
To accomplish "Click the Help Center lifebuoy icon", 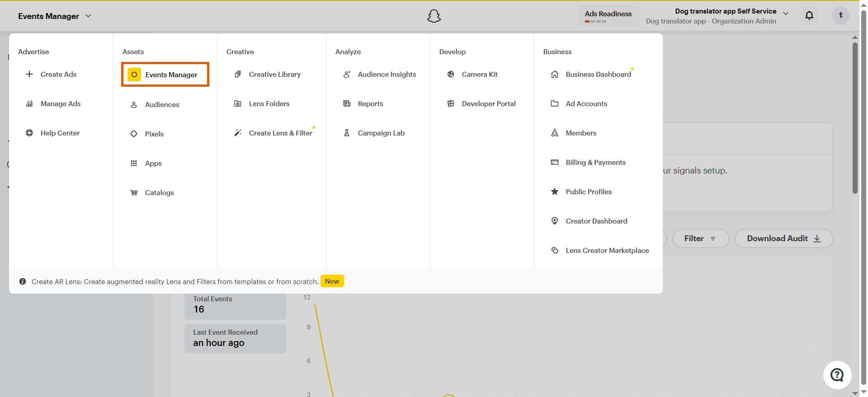I will pyautogui.click(x=29, y=133).
